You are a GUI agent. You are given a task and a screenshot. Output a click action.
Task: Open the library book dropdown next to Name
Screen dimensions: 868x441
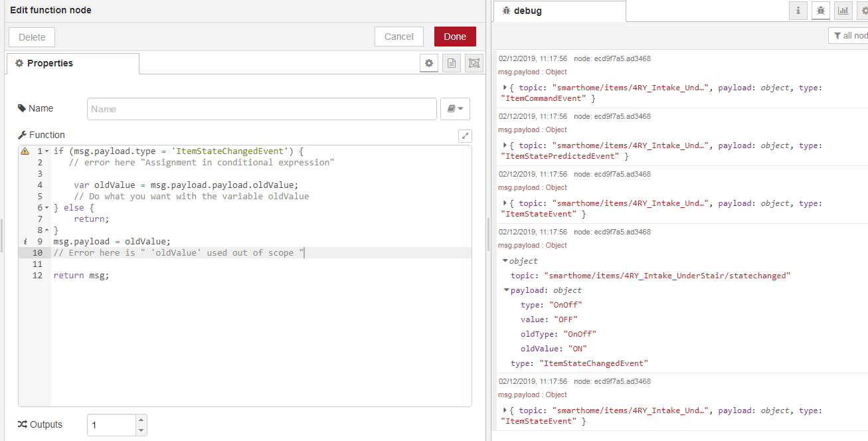click(455, 109)
